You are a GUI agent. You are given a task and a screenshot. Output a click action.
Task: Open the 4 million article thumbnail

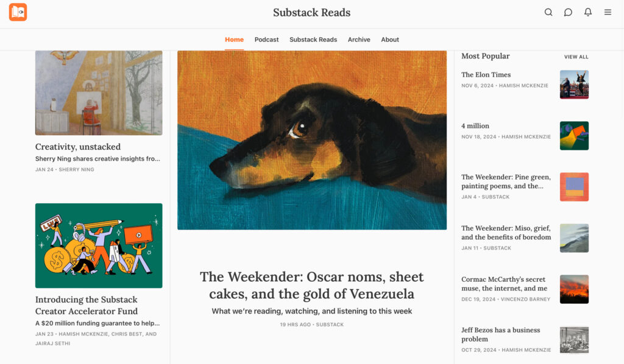[x=574, y=136]
